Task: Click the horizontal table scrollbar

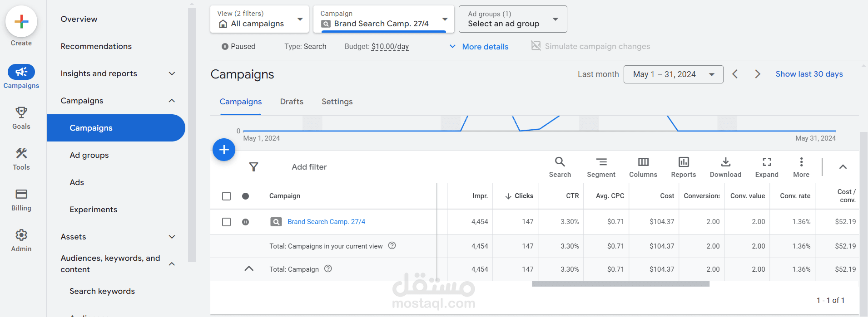Action: (x=620, y=284)
